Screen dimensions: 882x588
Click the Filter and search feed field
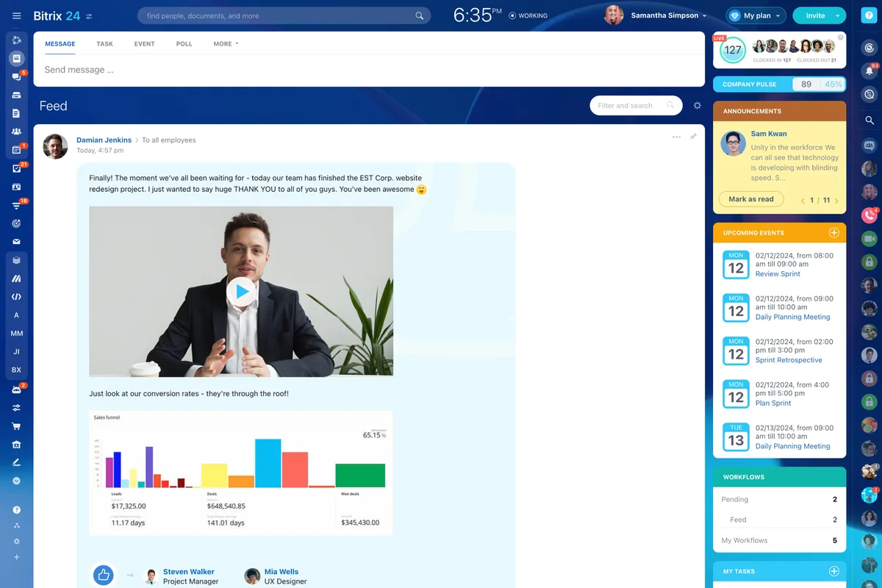click(x=636, y=106)
